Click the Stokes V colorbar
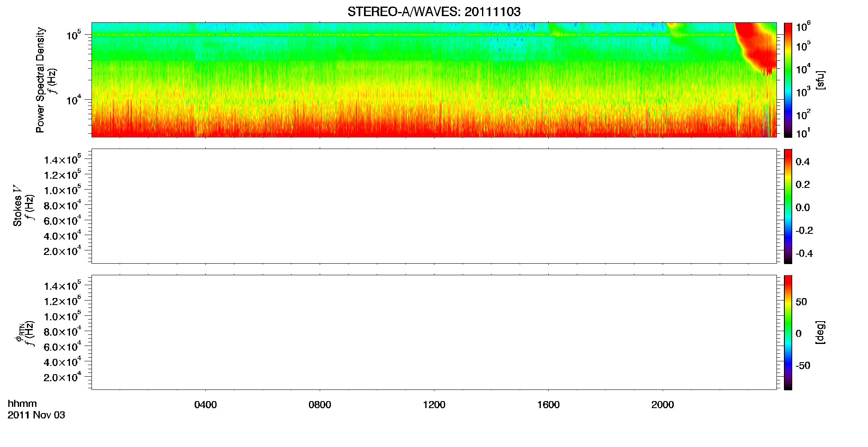 (x=788, y=206)
